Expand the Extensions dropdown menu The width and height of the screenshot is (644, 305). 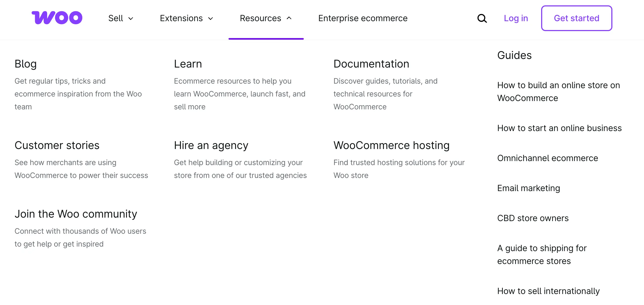[x=186, y=18]
